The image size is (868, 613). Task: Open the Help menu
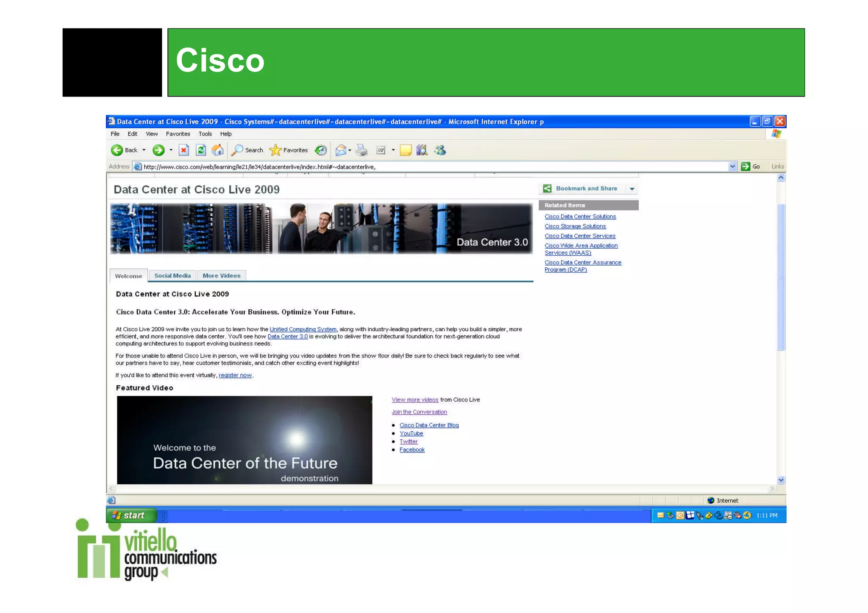point(226,134)
